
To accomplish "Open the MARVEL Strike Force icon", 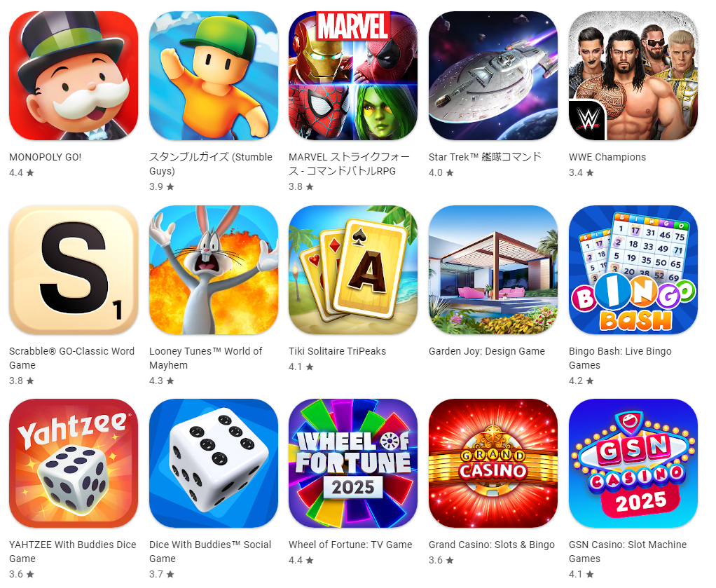I will 353,76.
